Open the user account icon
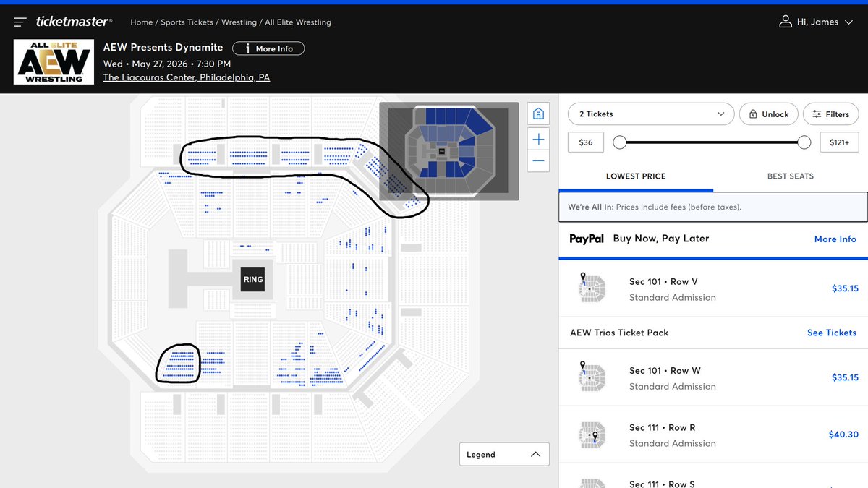868x488 pixels. (x=785, y=22)
